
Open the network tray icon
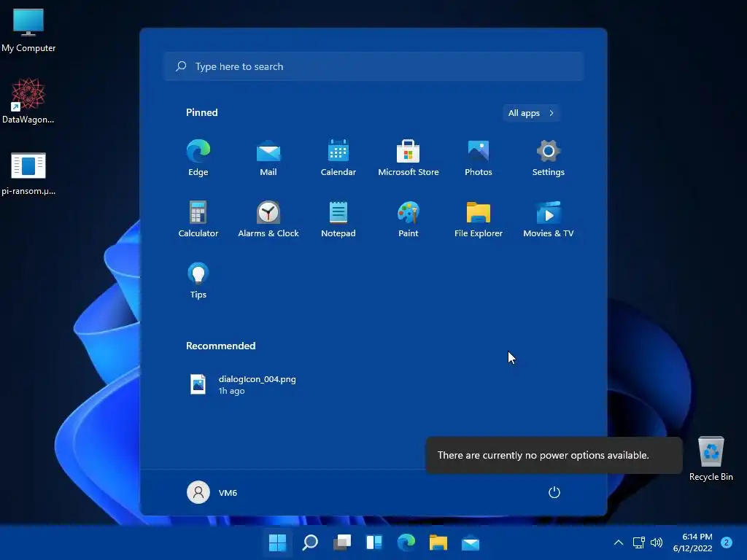click(x=638, y=542)
